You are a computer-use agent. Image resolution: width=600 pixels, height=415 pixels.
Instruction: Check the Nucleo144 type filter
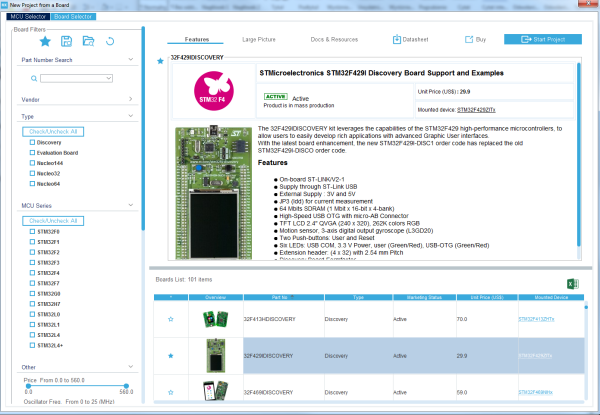[x=32, y=162]
